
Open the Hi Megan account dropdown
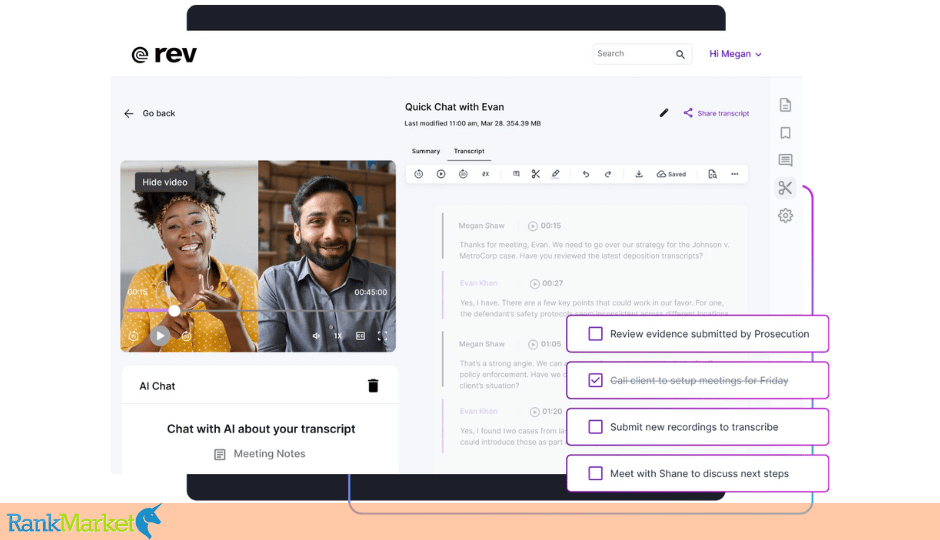pos(735,54)
